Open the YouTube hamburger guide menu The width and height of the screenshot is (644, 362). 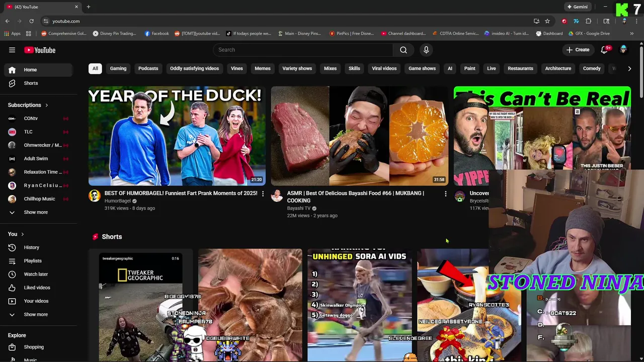coord(12,50)
